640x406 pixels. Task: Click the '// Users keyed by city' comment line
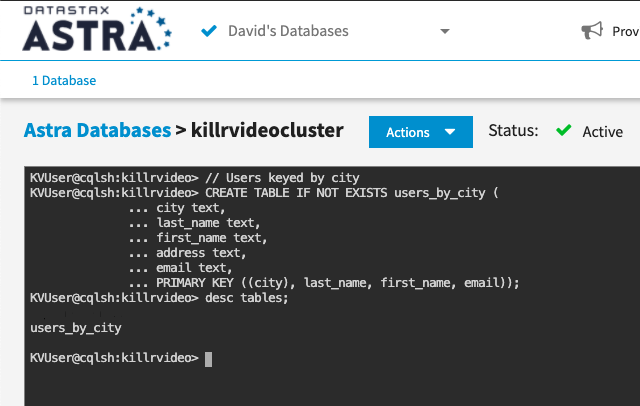point(282,178)
